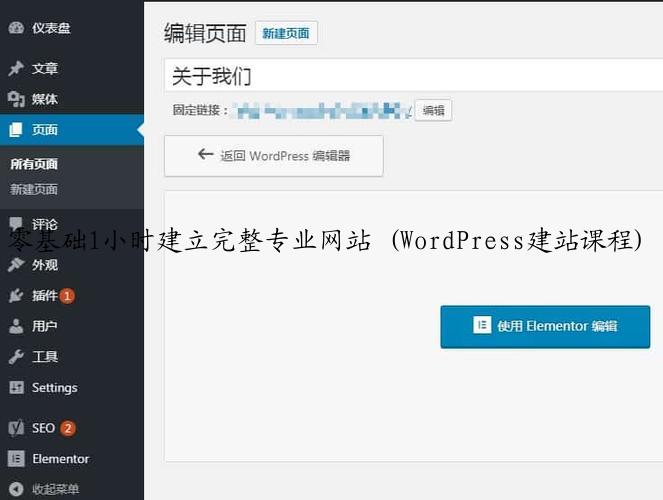Click the Yoast SEO icon
This screenshot has height=500, width=663.
16,428
